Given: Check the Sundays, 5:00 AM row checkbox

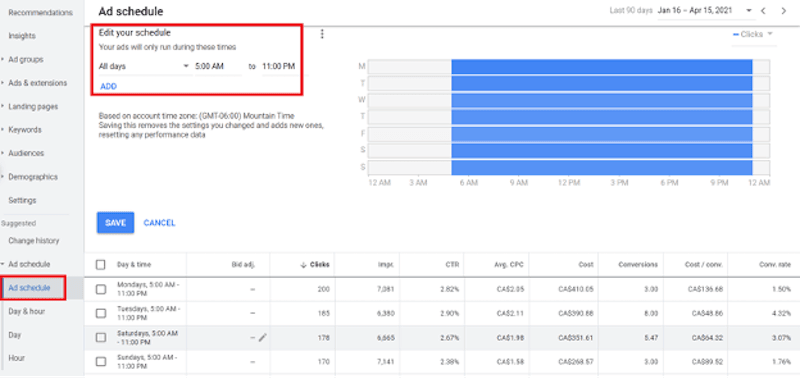Looking at the screenshot, I should (101, 362).
